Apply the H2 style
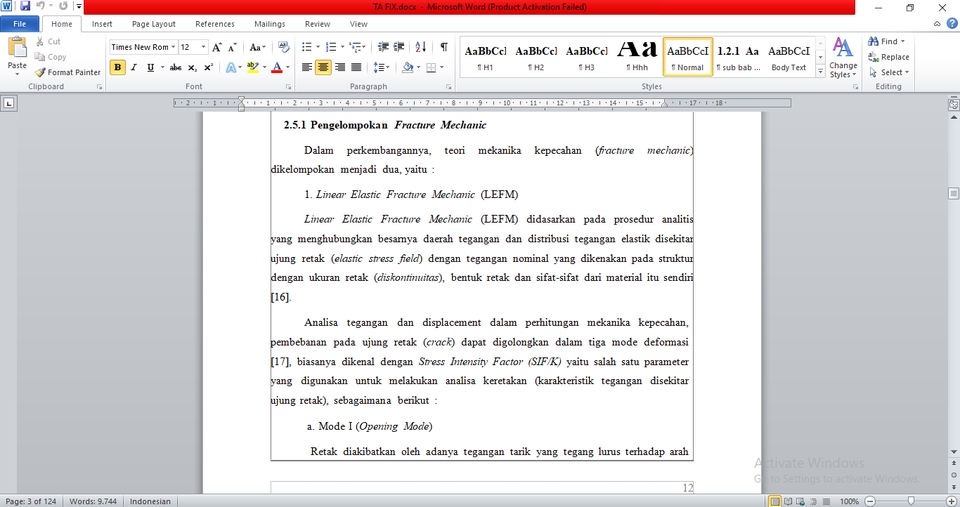Screen dimensions: 960x507 (x=536, y=58)
